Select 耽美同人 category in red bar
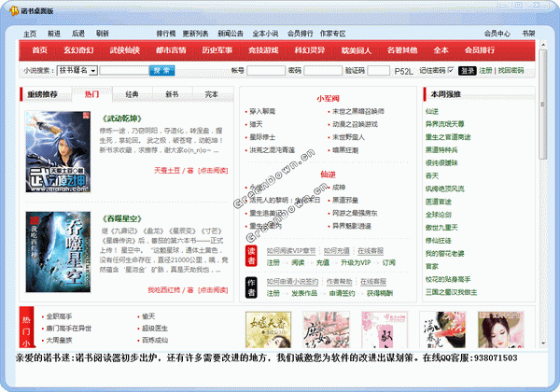Viewport: 560px width, 392px height. point(357,50)
